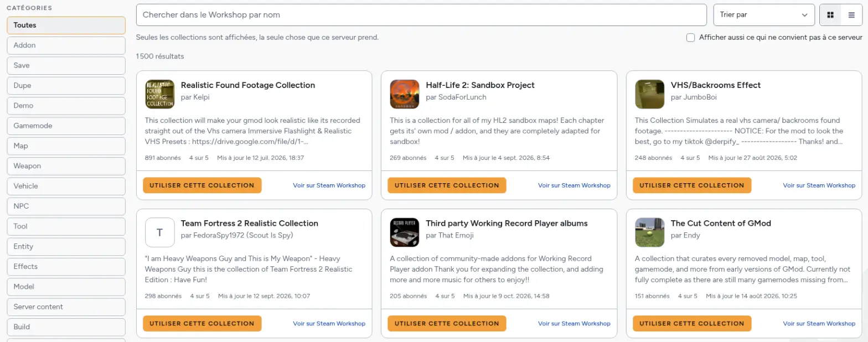Filter by Entity category
Image resolution: width=868 pixels, height=342 pixels.
click(66, 246)
